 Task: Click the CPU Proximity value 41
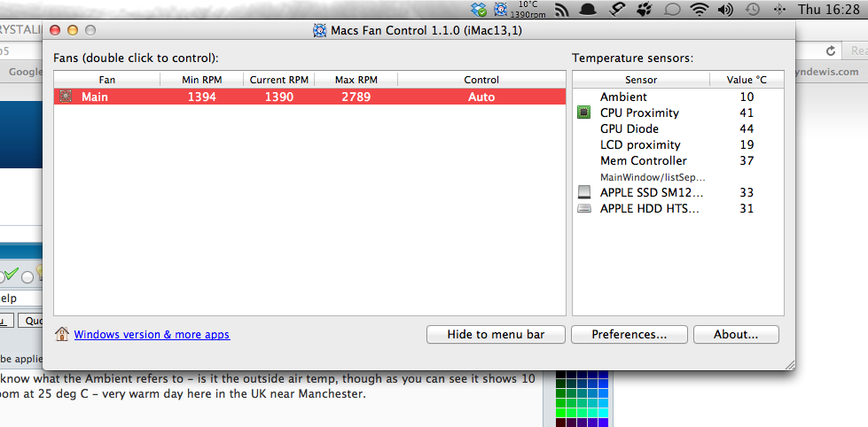747,113
